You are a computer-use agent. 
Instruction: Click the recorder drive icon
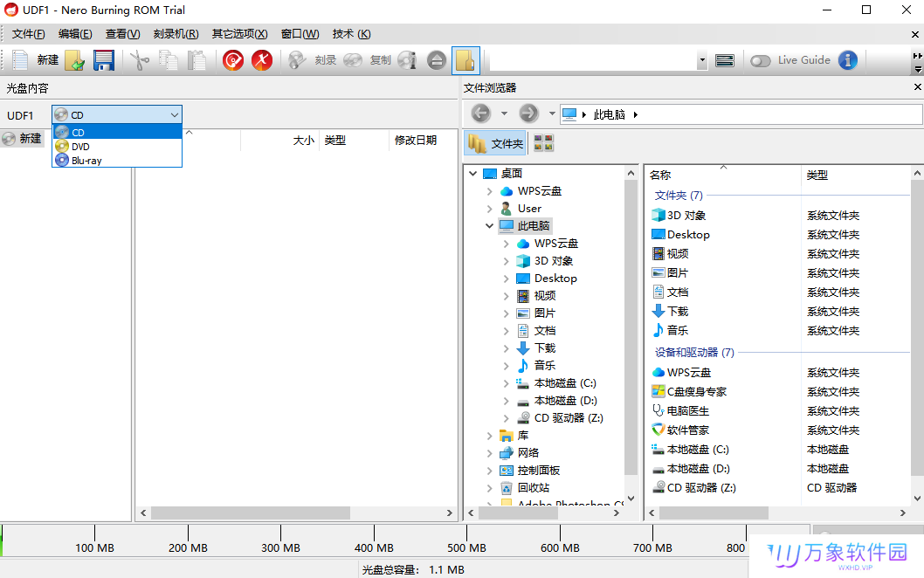coord(724,60)
